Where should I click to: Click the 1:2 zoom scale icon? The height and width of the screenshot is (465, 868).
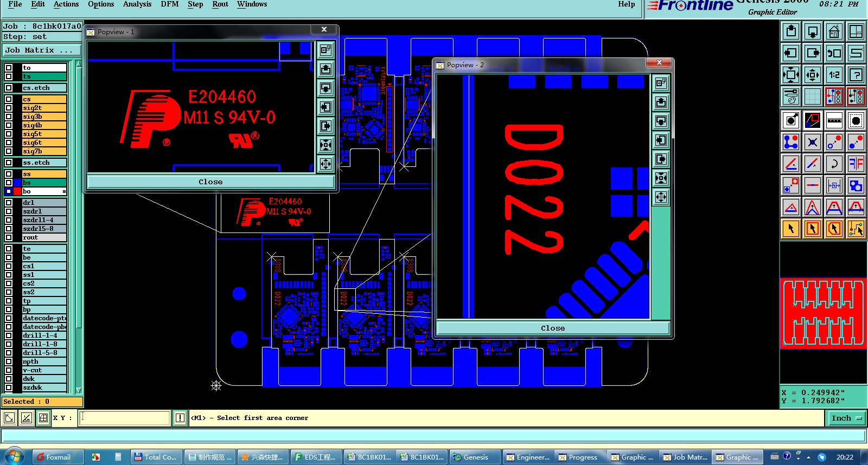tap(834, 75)
